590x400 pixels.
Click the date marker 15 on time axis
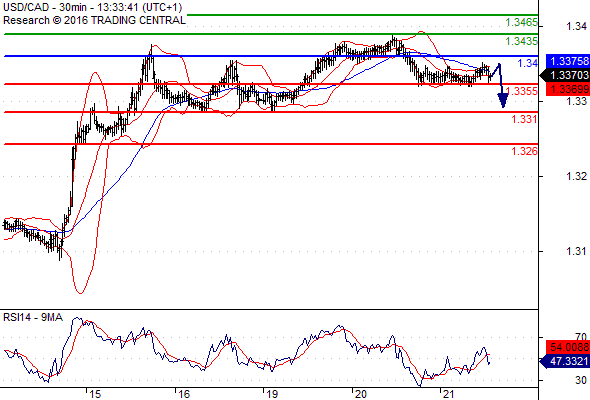[x=95, y=394]
